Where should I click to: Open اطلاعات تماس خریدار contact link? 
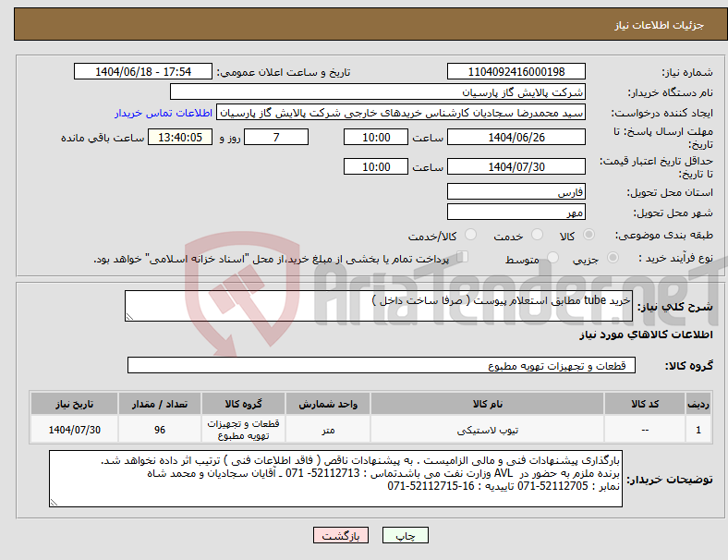point(164,113)
